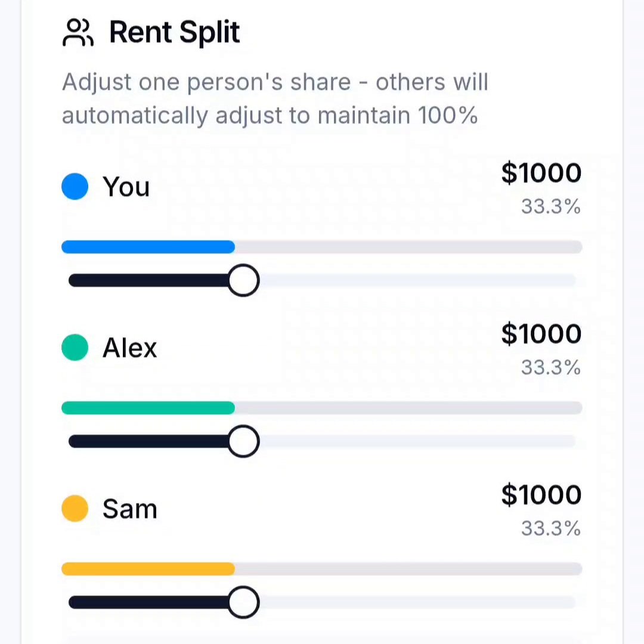Click the yellow progress bar for Sam
Screen dimensions: 644x644
pyautogui.click(x=321, y=569)
